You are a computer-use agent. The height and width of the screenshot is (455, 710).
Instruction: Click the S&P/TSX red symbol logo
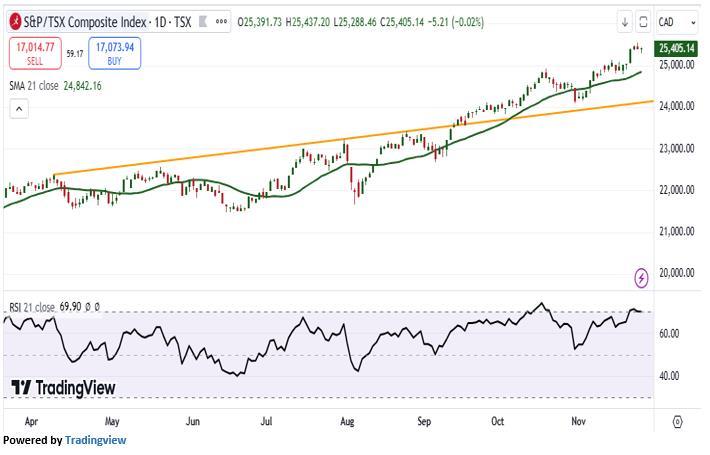[x=14, y=21]
